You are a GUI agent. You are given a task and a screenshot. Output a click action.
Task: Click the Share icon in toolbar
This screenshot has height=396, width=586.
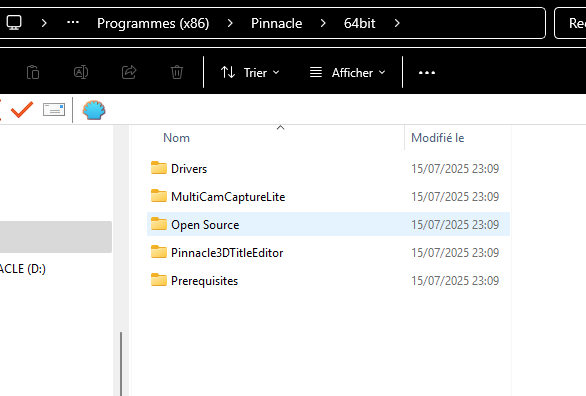[x=129, y=72]
